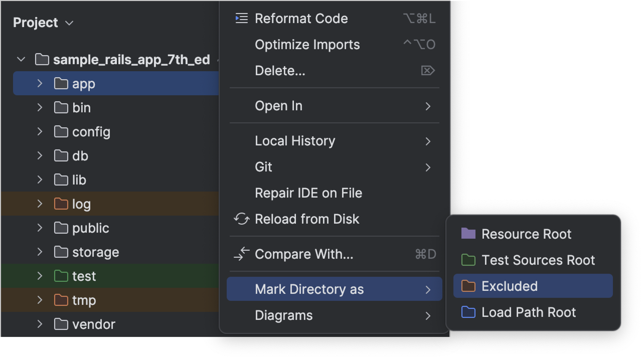Click Delete... in the context menu
The image size is (644, 361).
pos(280,71)
